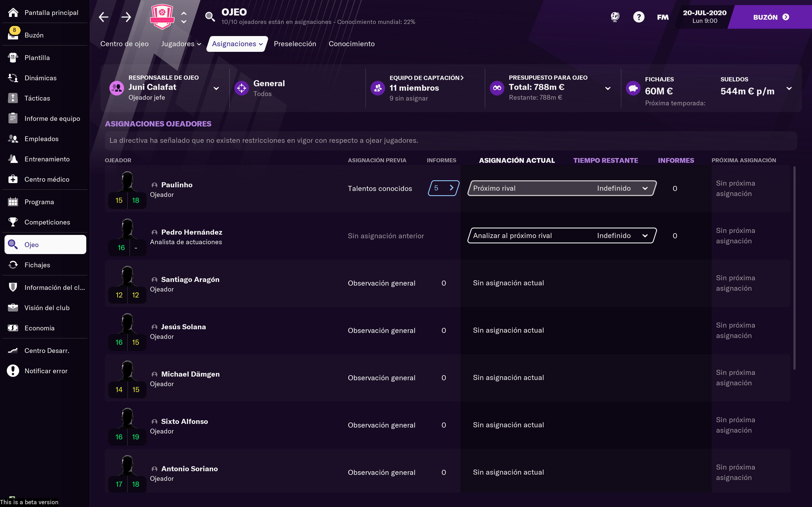Click the back navigation arrow
This screenshot has height=507, width=812.
point(104,17)
